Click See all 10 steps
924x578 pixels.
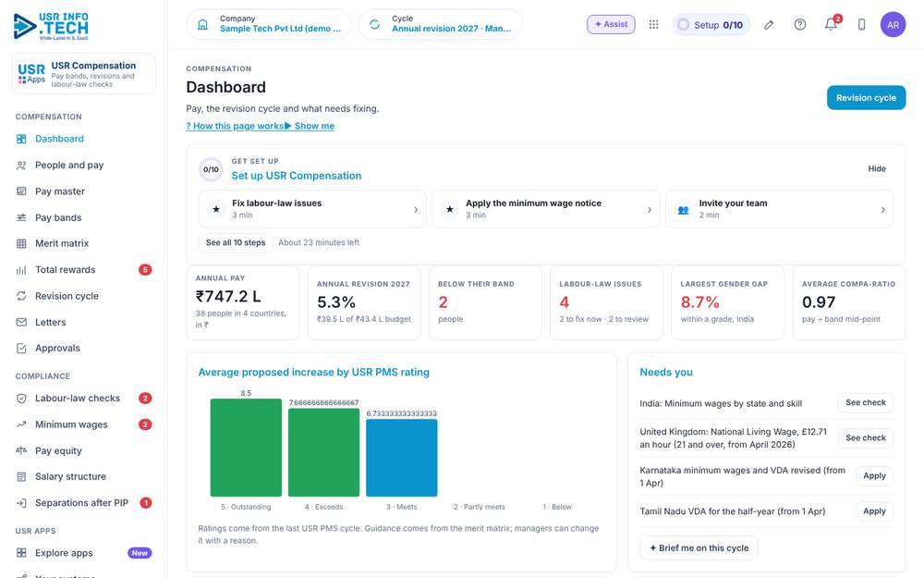click(236, 242)
